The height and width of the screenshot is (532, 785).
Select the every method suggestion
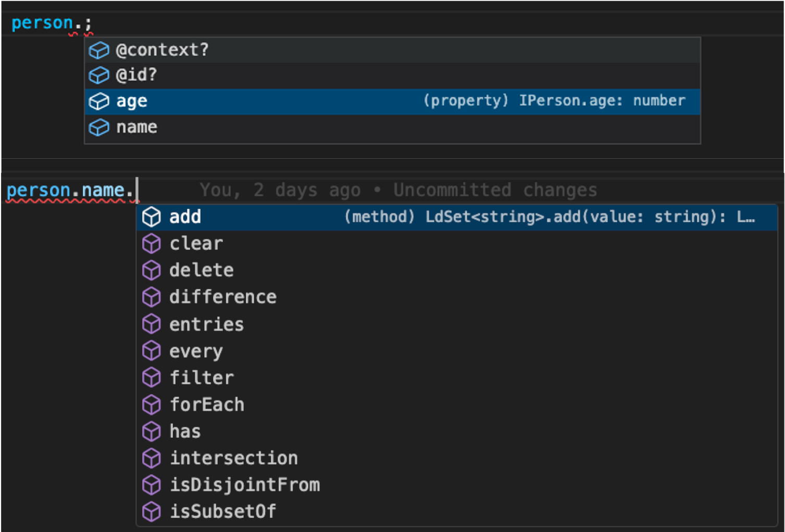196,351
